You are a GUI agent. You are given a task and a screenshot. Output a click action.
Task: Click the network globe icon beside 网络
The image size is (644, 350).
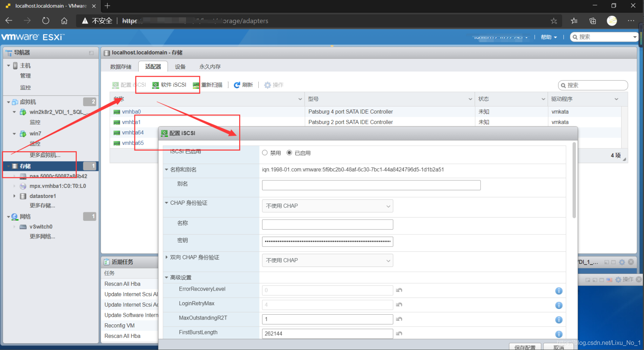(x=15, y=217)
